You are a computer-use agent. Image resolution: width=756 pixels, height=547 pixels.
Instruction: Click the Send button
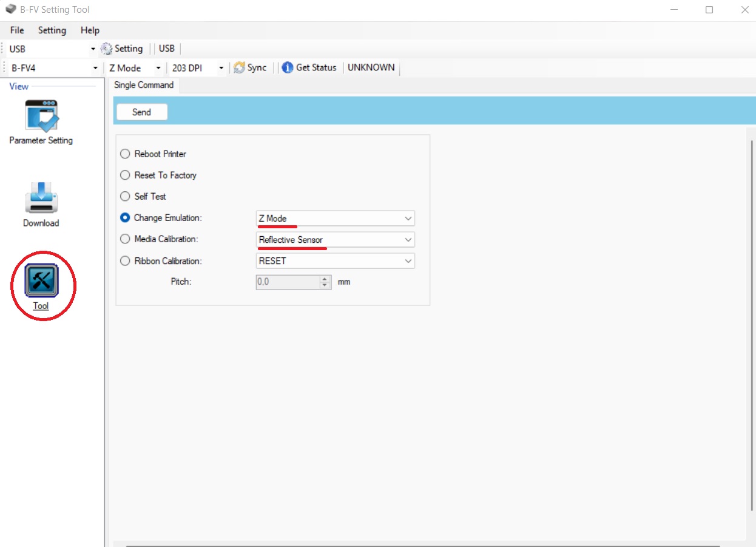pos(141,112)
